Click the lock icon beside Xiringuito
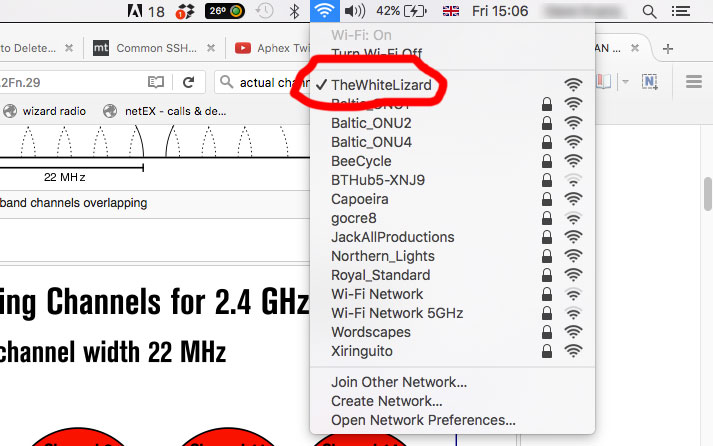The height and width of the screenshot is (446, 713). point(547,351)
